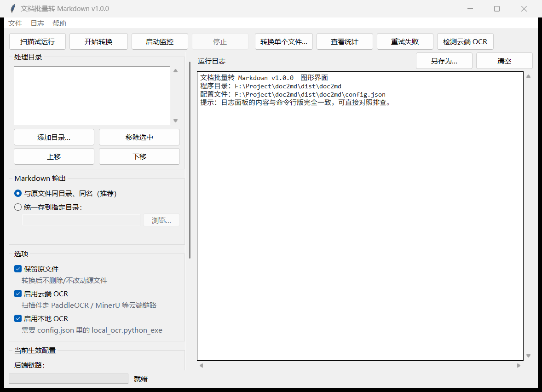Click directory list scroll-down arrow
The image size is (542, 392).
click(176, 121)
